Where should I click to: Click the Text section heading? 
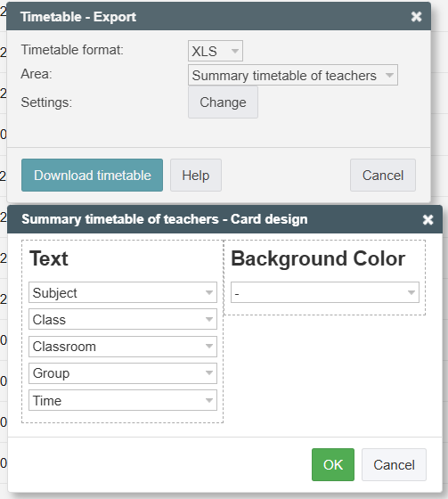[x=49, y=258]
